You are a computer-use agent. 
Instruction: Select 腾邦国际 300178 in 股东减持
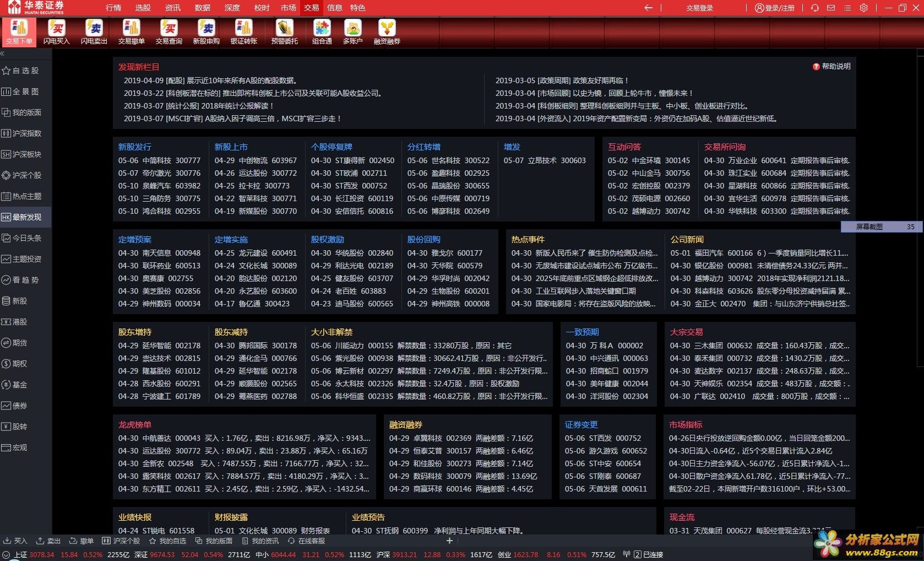256,346
